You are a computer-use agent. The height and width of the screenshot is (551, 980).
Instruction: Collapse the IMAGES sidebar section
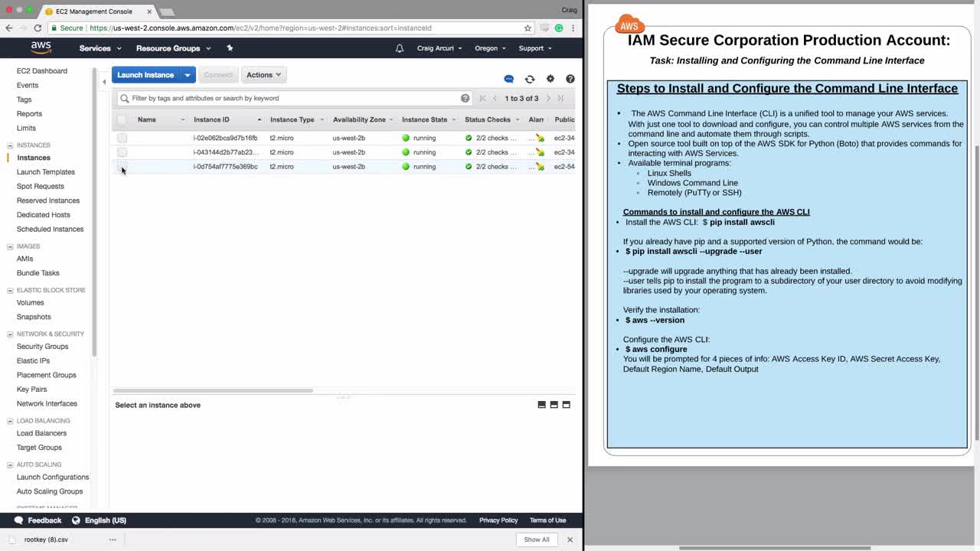10,246
